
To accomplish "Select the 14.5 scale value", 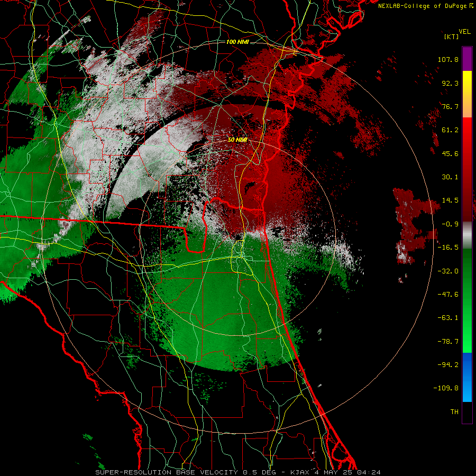I will (x=450, y=200).
